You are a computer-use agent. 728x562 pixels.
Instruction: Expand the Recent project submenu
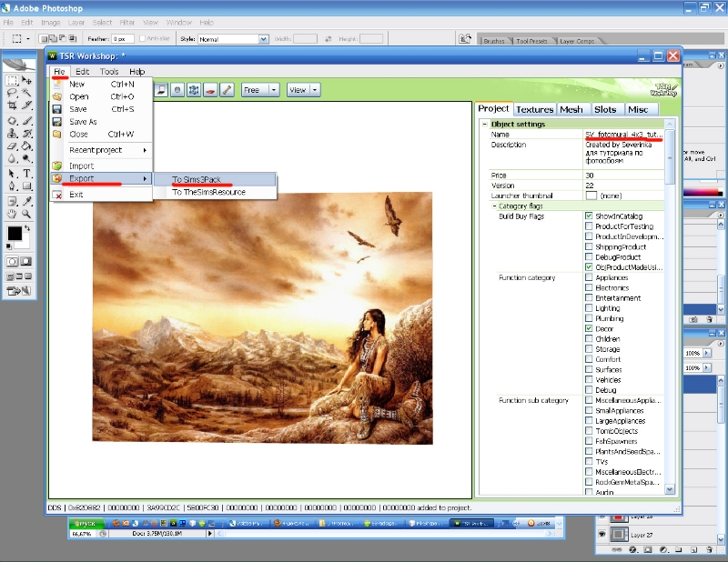101,150
